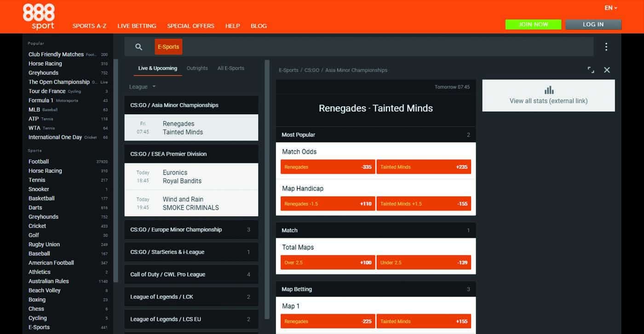Expand League of Legends / LCK

(x=191, y=297)
